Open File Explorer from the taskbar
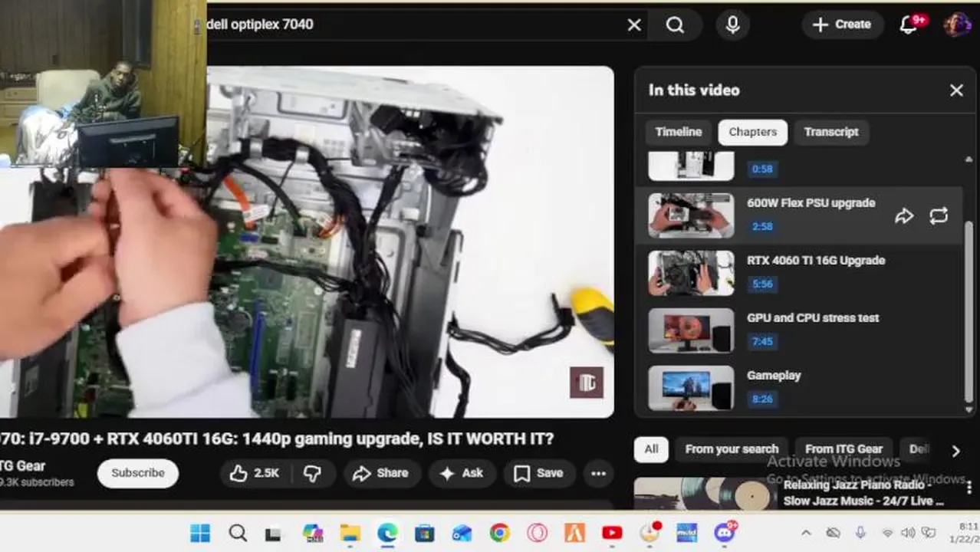The image size is (980, 552). (350, 533)
